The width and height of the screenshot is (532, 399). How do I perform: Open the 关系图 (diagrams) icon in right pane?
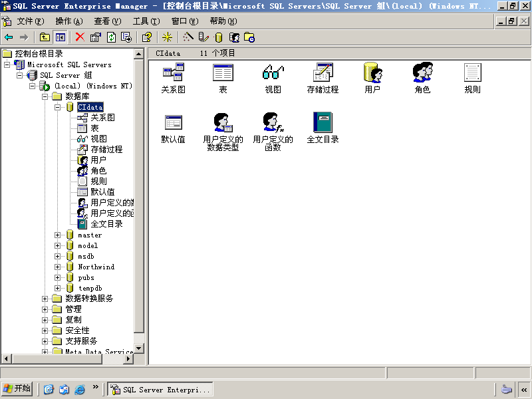[x=174, y=72]
